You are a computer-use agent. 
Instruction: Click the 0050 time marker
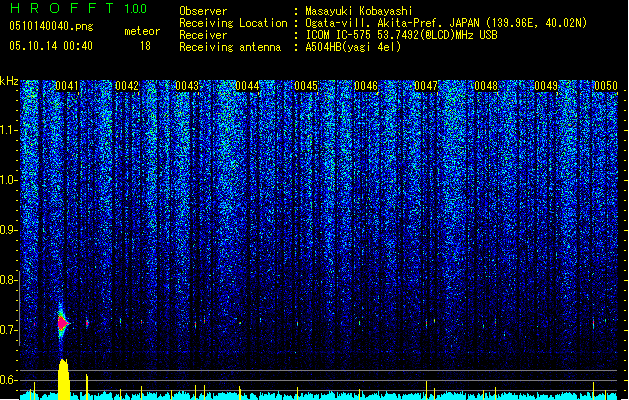point(606,86)
